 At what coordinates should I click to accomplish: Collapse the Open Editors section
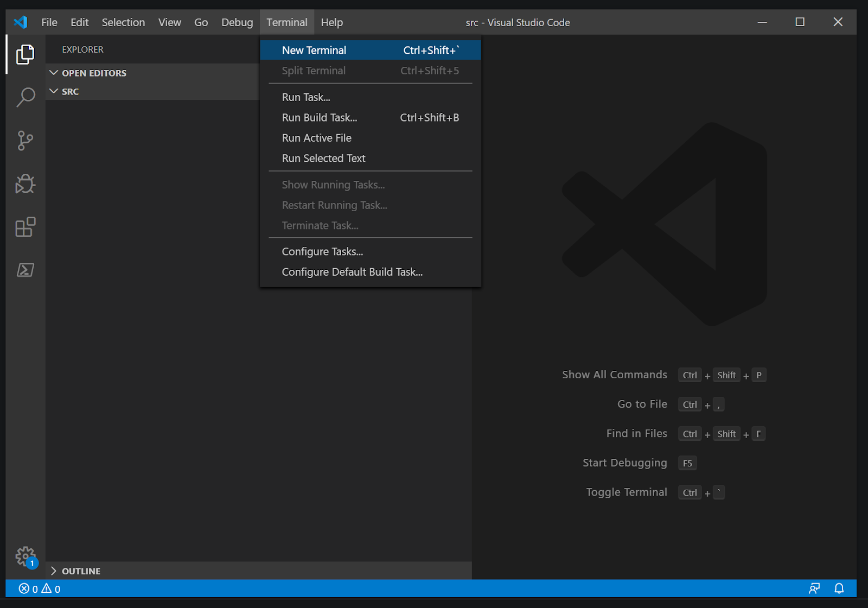(94, 73)
